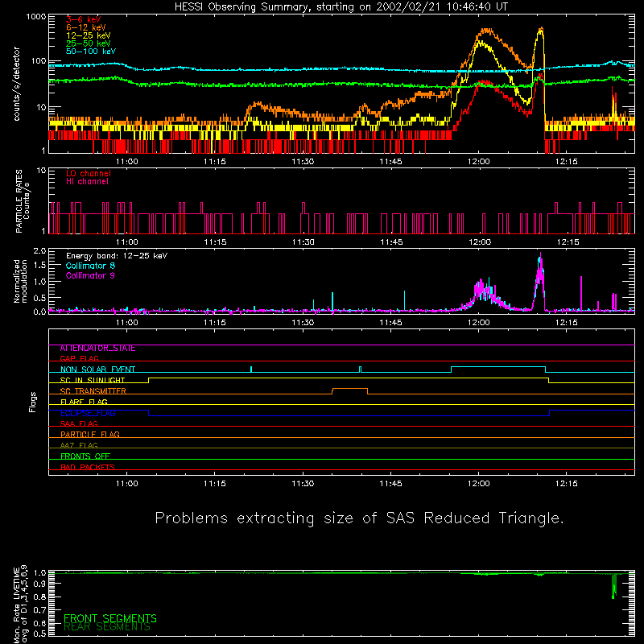Click the SAS Reduced Triangle error message
The height and width of the screenshot is (644, 644).
click(359, 518)
